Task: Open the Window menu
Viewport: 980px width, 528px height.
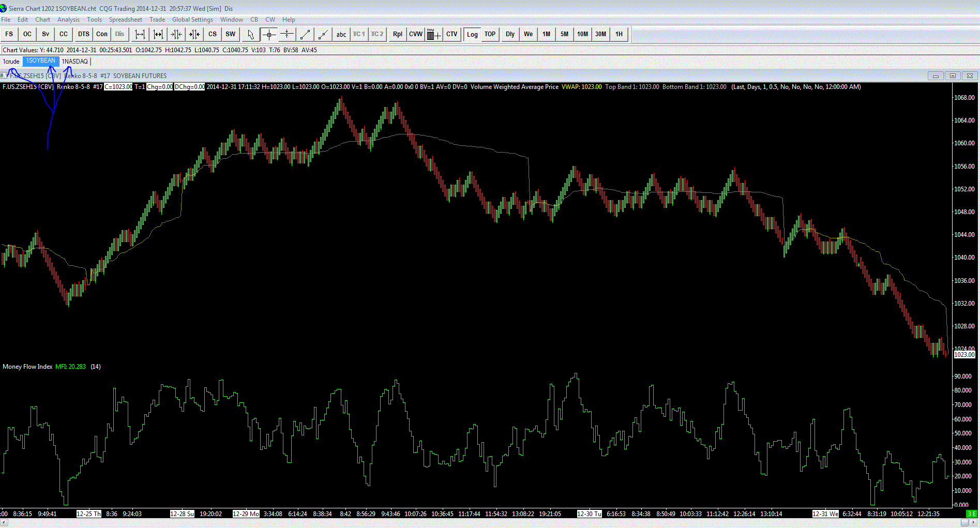Action: pos(232,20)
